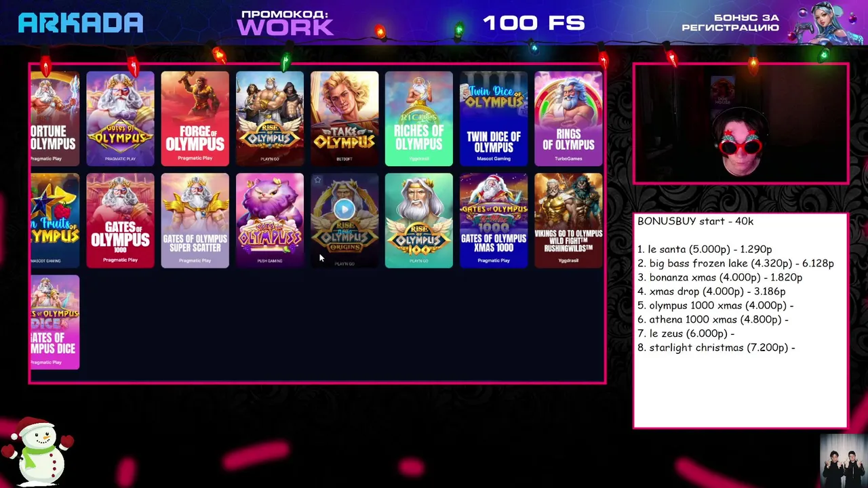The image size is (868, 488).
Task: Open the Rings of Olympus game tile
Action: pyautogui.click(x=568, y=119)
